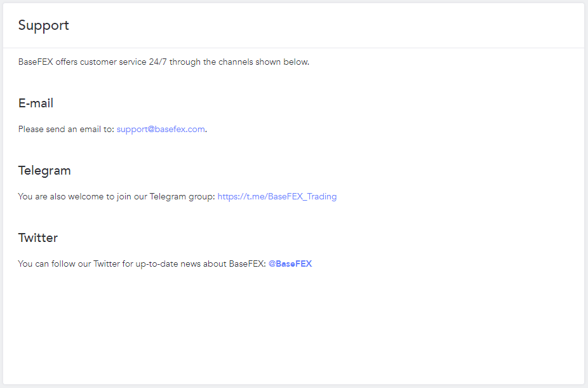This screenshot has height=388, width=588.
Task: Open the @BaseFEX Twitter handle link
Action: tap(290, 264)
